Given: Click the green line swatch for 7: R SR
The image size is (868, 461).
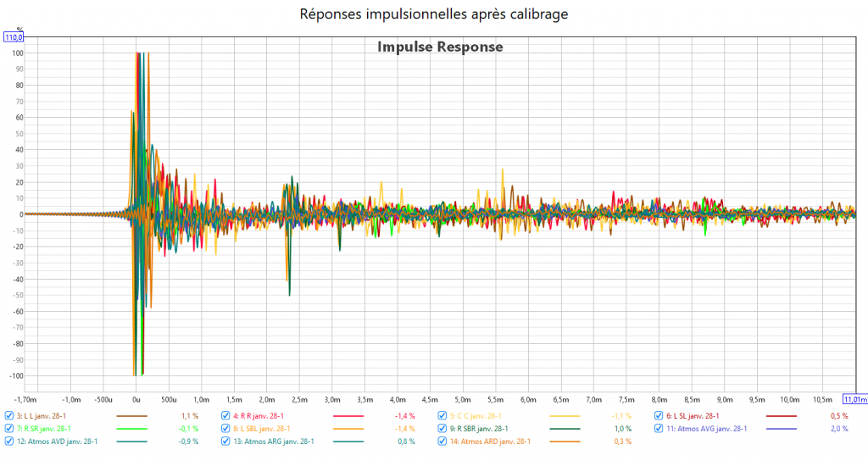Looking at the screenshot, I should [131, 429].
